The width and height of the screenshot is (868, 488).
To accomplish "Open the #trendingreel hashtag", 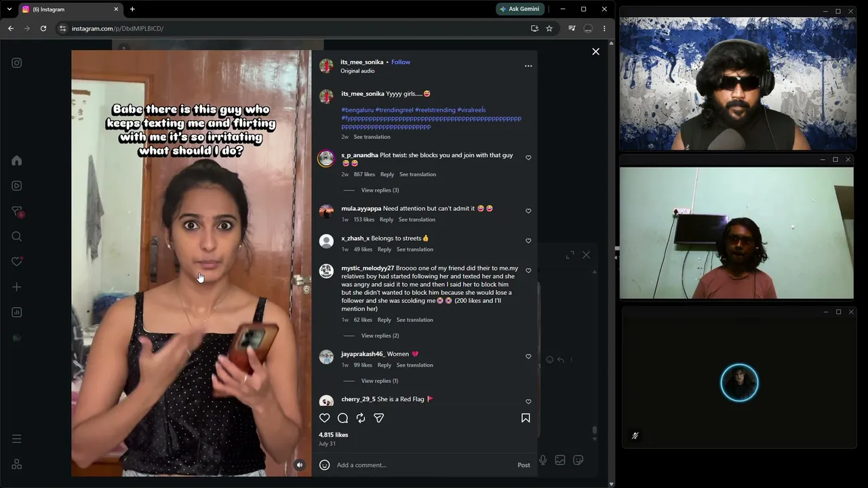I will [394, 110].
